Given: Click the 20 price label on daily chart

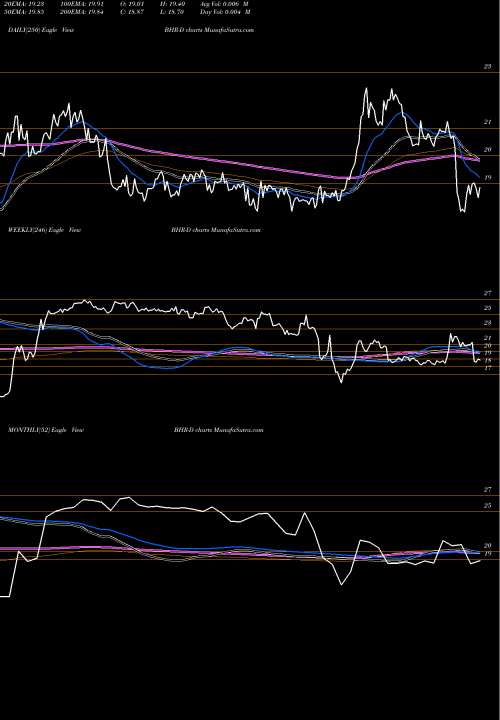Looking at the screenshot, I should point(487,150).
